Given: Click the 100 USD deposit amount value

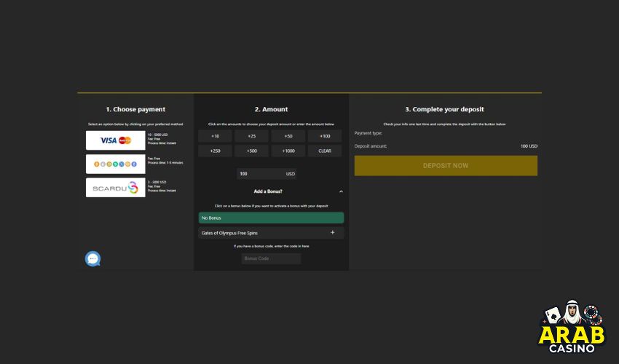Looking at the screenshot, I should [529, 146].
